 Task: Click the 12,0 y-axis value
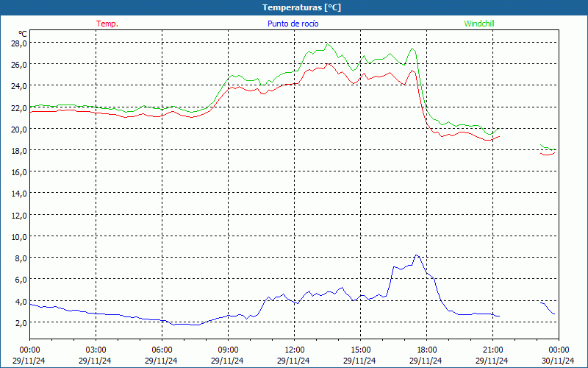click(19, 215)
